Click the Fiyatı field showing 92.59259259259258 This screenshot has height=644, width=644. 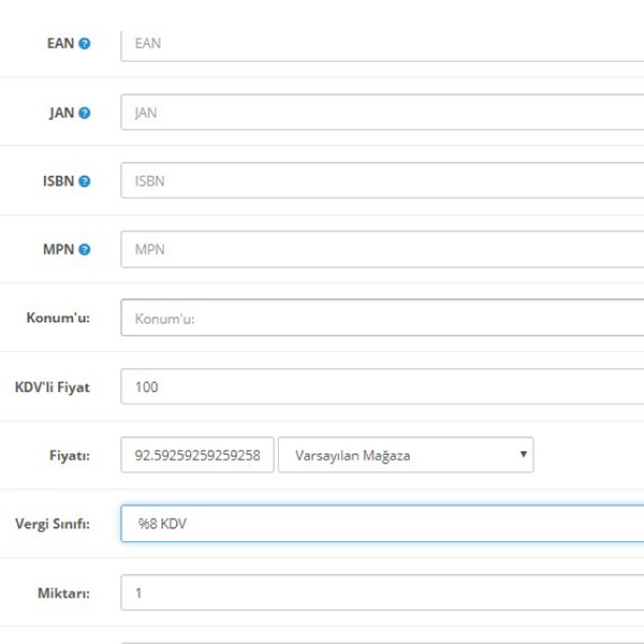197,455
